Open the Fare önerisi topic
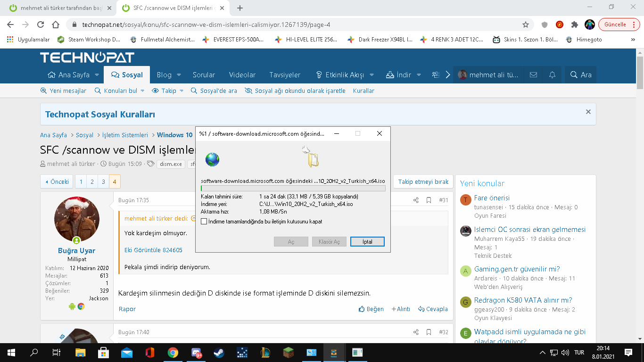 [492, 198]
